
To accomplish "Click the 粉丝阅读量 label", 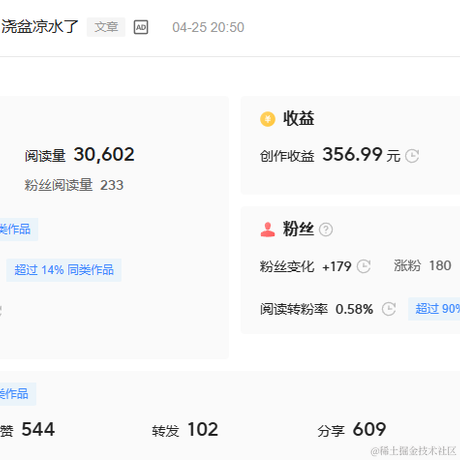I will point(59,185).
